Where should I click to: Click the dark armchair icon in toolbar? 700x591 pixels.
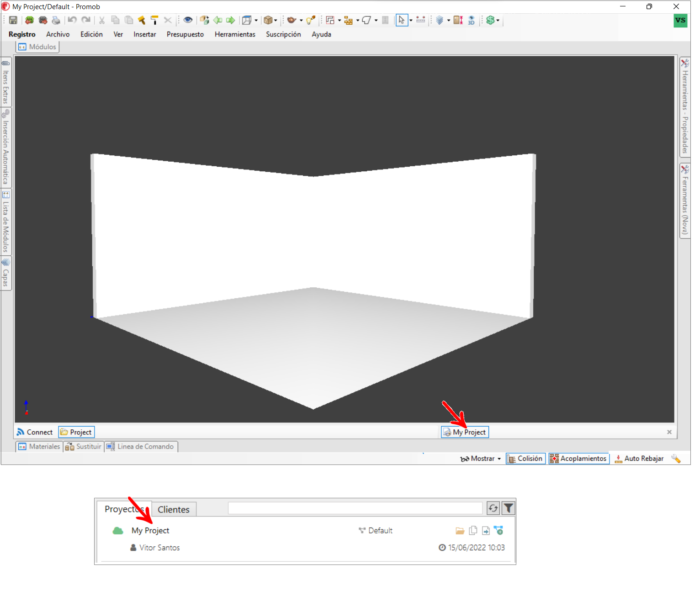pyautogui.click(x=43, y=20)
